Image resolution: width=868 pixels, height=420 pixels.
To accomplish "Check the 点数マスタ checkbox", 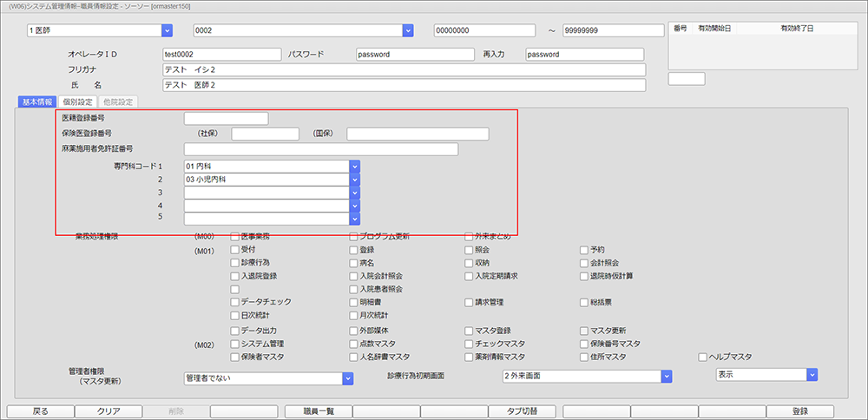I will click(x=354, y=345).
